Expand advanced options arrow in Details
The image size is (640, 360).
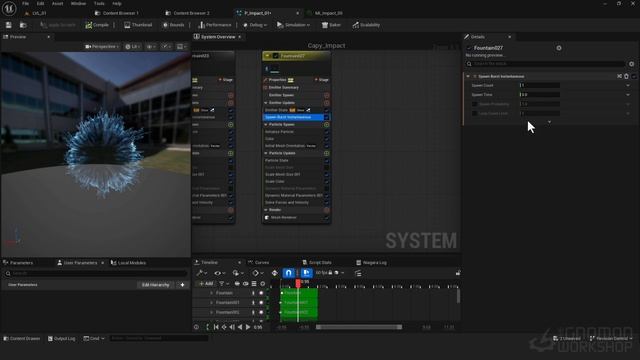tap(549, 122)
